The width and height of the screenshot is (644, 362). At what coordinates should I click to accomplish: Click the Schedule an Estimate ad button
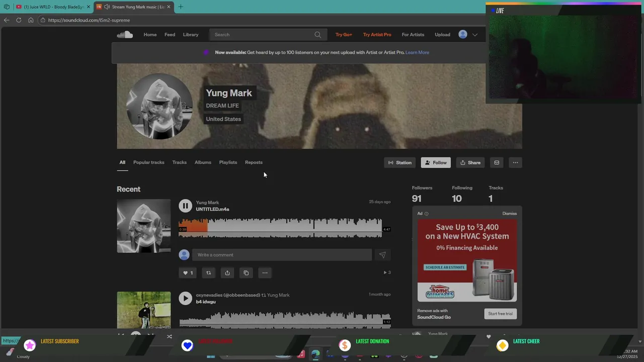point(445,267)
